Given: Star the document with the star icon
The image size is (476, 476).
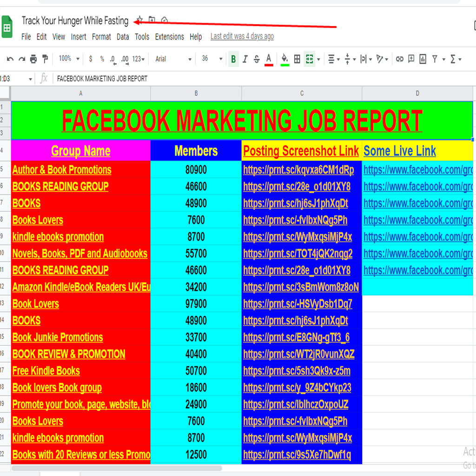Looking at the screenshot, I should click(139, 20).
